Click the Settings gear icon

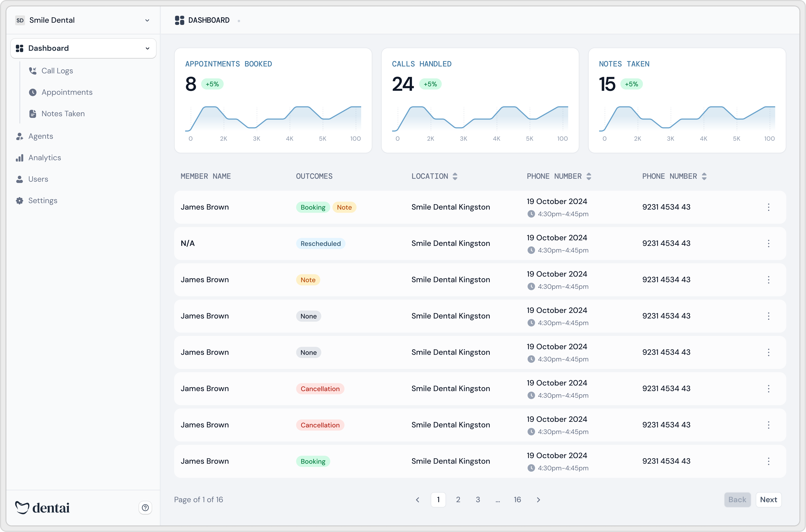20,200
